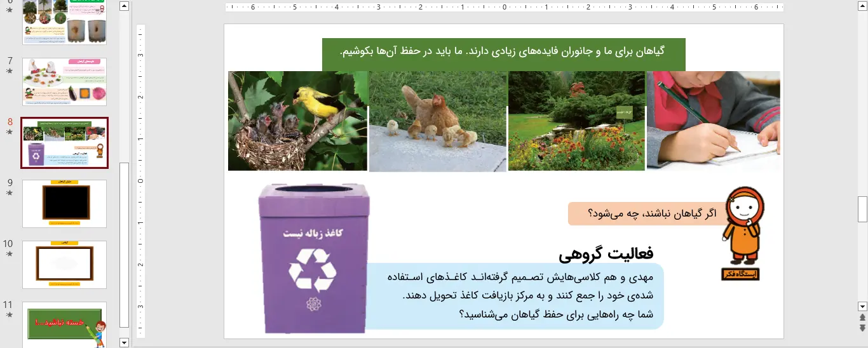Viewport: 868px width, 348px height.
Task: Click the فعالیت گروهی heading text
Action: pos(606,253)
